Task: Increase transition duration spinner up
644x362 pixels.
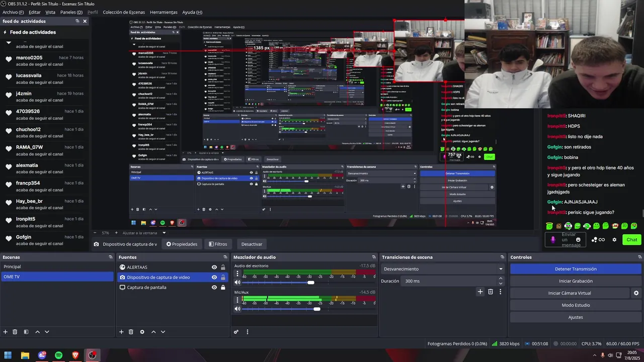Action: tap(500, 279)
